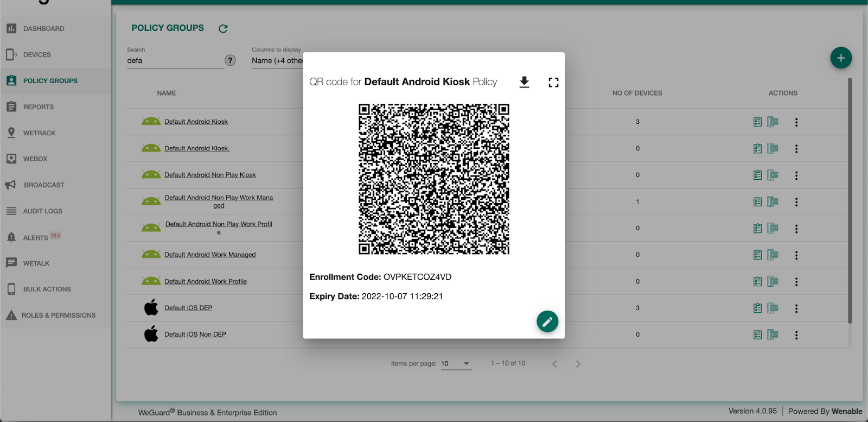Open clipboard icon for Default Android Work Managed
The height and width of the screenshot is (422, 868).
[x=758, y=255]
